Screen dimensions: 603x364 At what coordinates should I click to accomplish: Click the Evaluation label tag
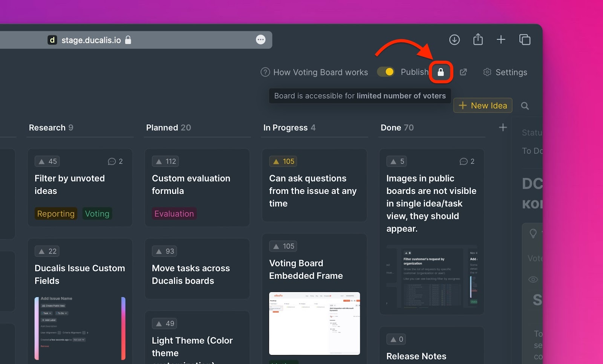click(174, 214)
